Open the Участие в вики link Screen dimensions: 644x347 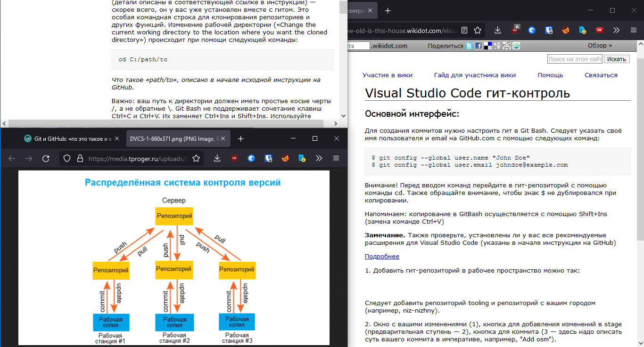click(x=388, y=75)
